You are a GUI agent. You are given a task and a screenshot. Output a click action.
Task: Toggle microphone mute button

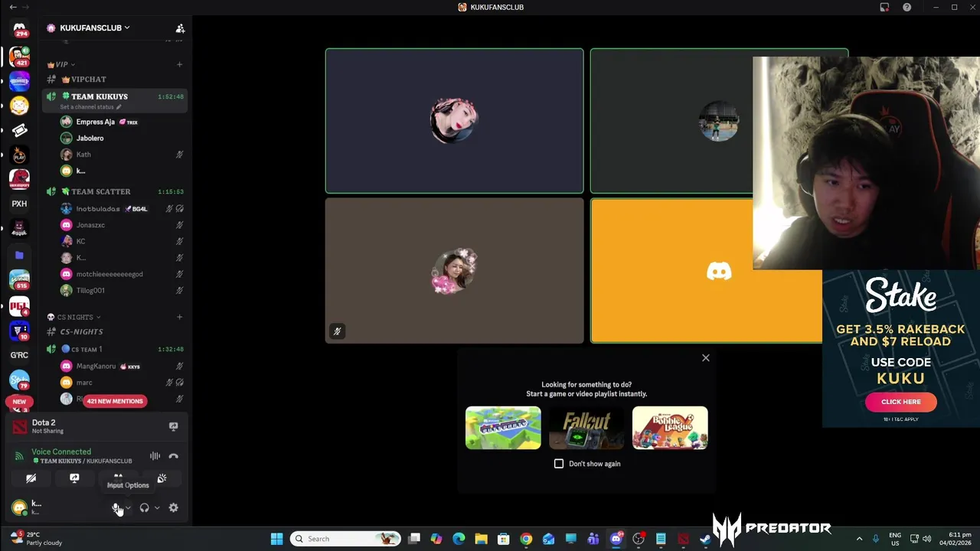click(x=116, y=508)
